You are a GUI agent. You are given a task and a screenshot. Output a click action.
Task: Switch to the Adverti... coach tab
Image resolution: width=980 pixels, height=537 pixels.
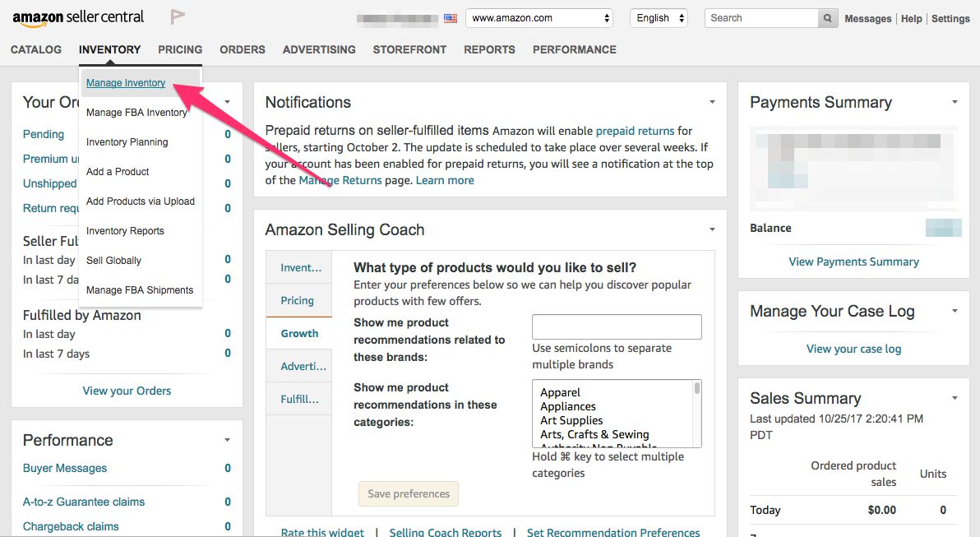tap(298, 366)
